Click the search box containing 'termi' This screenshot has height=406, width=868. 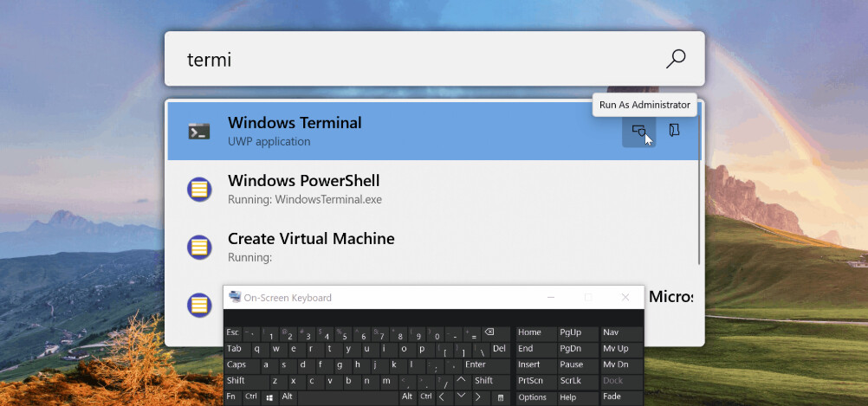(435, 59)
